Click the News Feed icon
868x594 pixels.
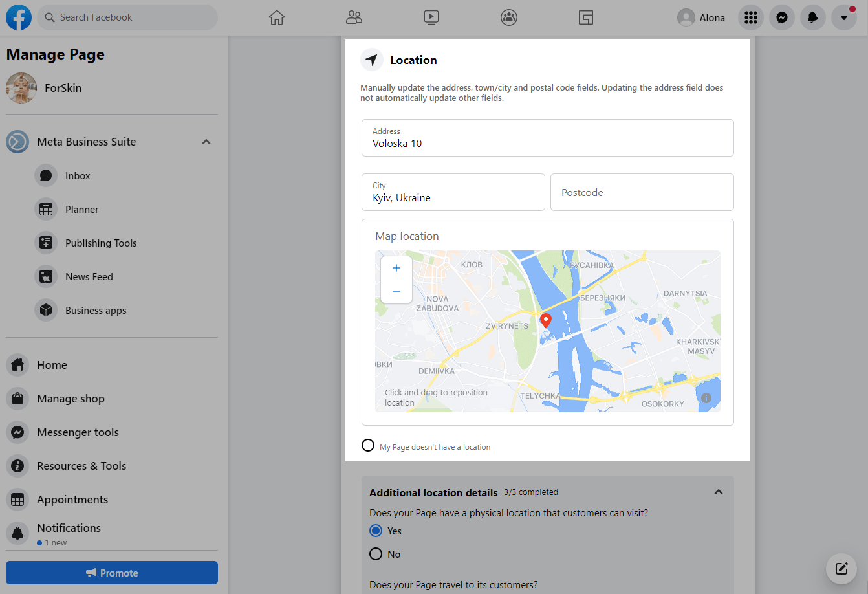[x=46, y=277]
